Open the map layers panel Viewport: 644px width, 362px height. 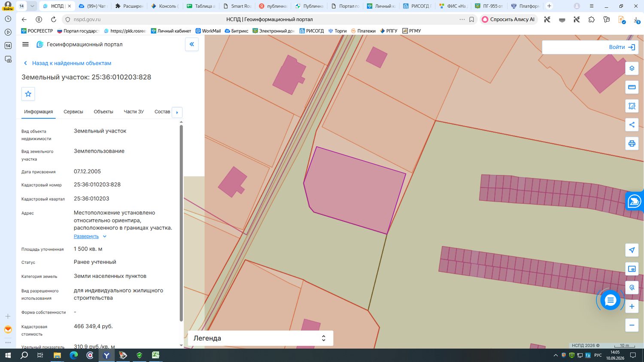(x=632, y=68)
